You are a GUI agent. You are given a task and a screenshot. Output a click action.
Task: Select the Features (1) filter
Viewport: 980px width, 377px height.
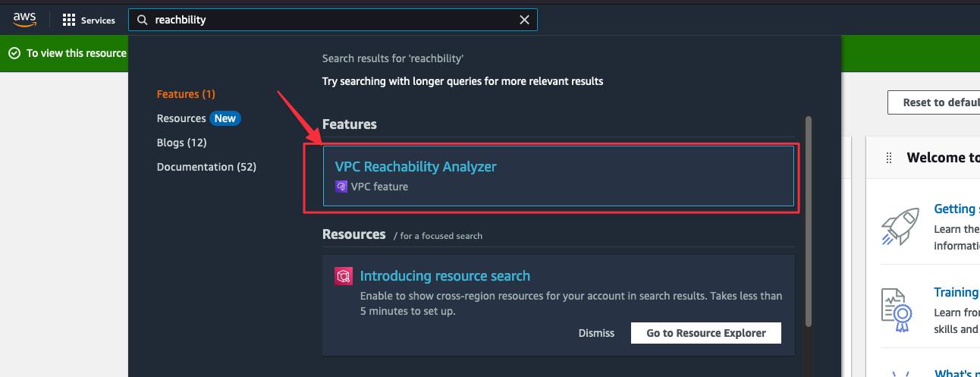tap(186, 94)
